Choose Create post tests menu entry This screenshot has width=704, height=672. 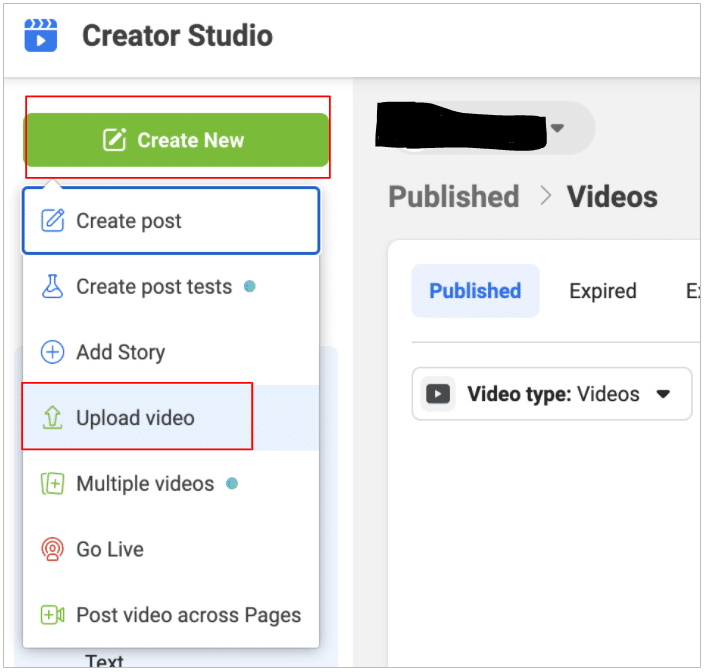point(171,286)
